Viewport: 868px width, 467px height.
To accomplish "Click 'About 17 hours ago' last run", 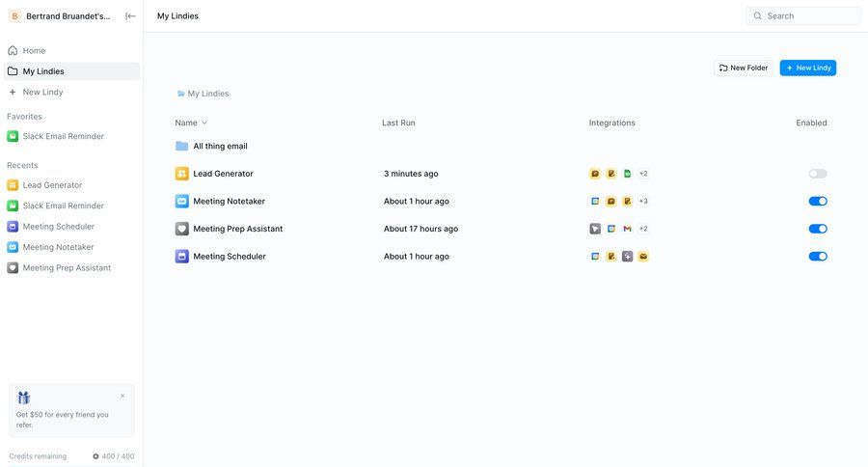I will (420, 229).
